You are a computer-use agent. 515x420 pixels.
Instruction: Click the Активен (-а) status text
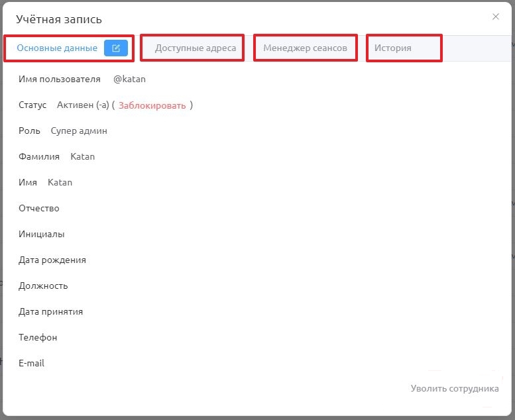(83, 105)
